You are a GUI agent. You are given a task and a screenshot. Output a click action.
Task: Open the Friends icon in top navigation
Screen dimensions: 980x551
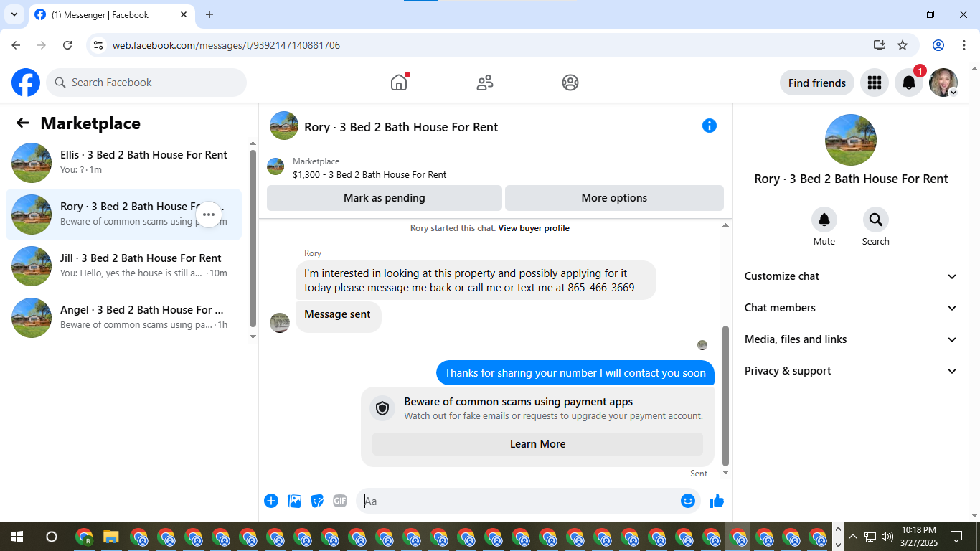485,83
